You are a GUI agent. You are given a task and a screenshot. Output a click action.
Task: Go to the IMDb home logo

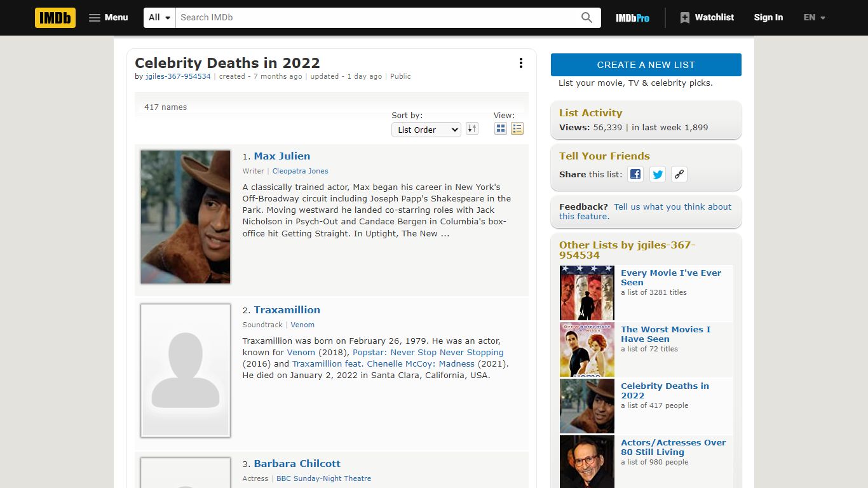coord(55,18)
